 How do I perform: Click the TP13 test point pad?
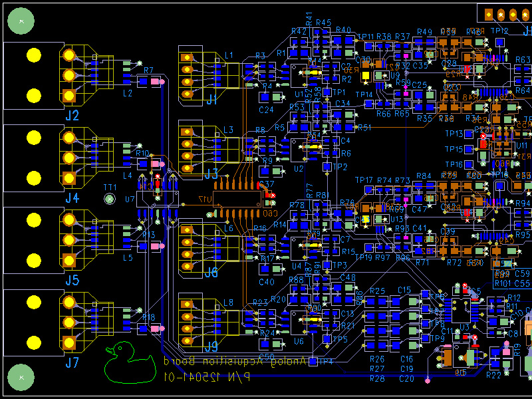pos(469,134)
